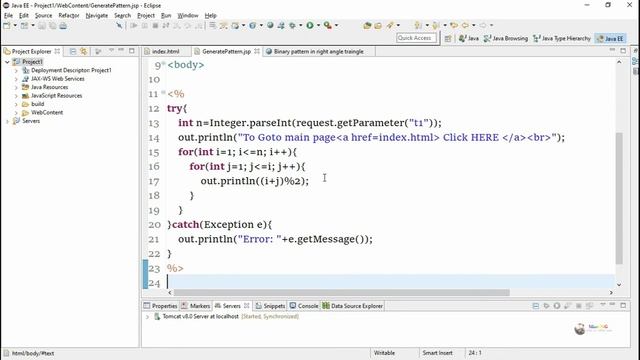Image resolution: width=640 pixels, height=360 pixels.
Task: Switch to the index.html editor tab
Action: coord(165,51)
